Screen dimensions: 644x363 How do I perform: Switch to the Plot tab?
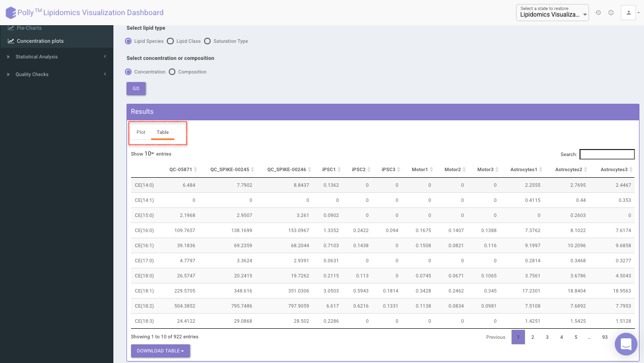coord(141,132)
